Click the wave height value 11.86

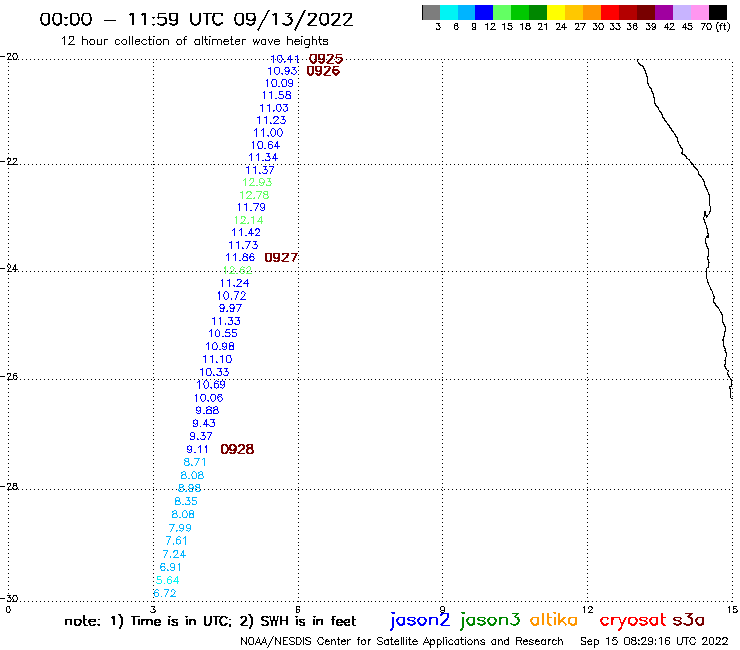pos(240,257)
